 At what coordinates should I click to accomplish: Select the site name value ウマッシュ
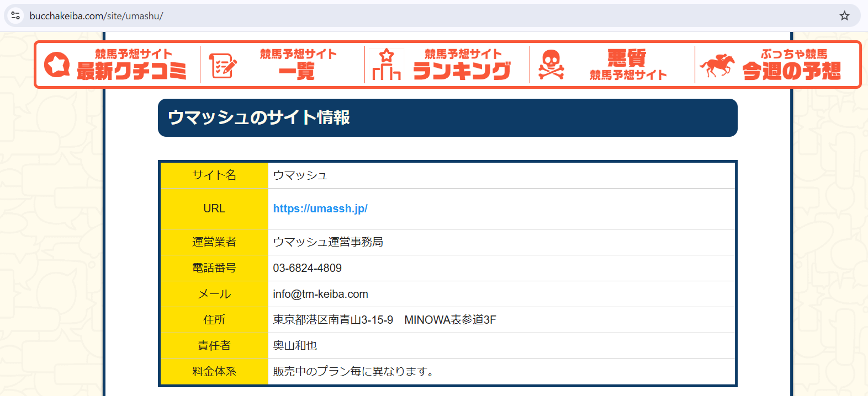300,175
